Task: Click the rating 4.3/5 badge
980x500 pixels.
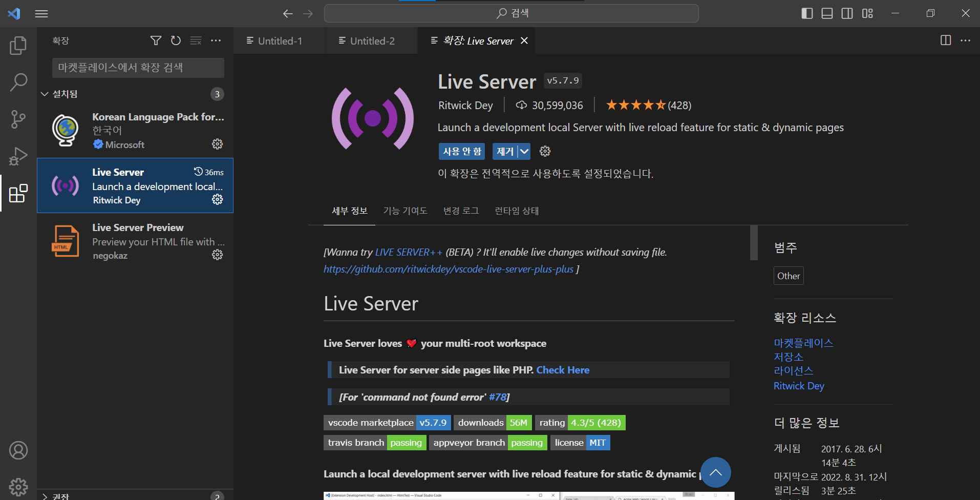Action: tap(580, 423)
